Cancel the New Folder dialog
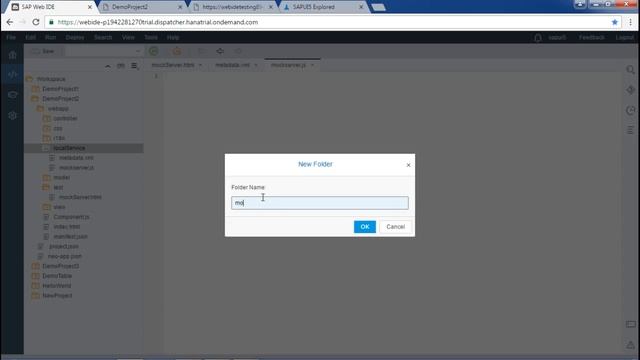The width and height of the screenshot is (640, 360). pos(395,227)
